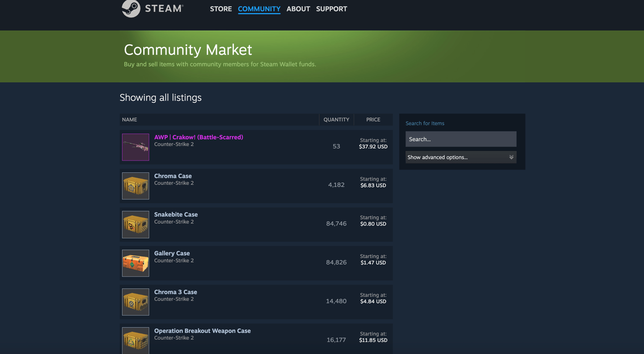
Task: Open the Snakebite Case thumbnail image
Action: pyautogui.click(x=136, y=225)
